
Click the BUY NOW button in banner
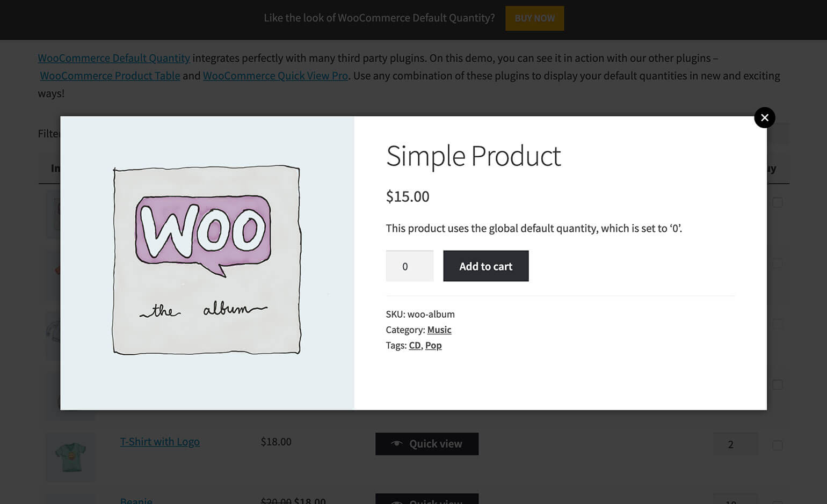[x=534, y=18]
